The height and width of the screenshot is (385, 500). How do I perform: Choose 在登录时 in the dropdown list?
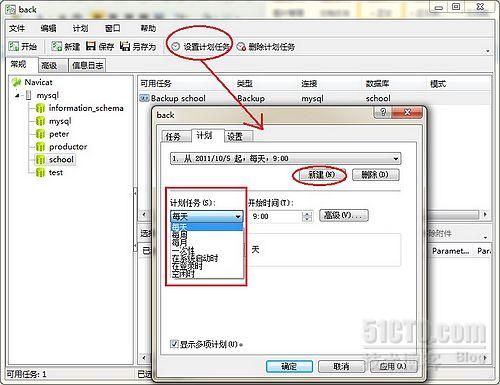[x=207, y=266]
